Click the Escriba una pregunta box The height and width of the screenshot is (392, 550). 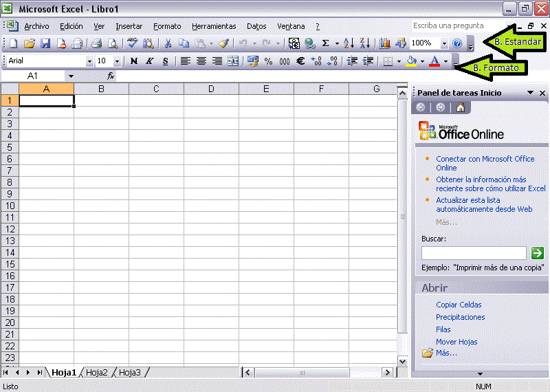458,25
